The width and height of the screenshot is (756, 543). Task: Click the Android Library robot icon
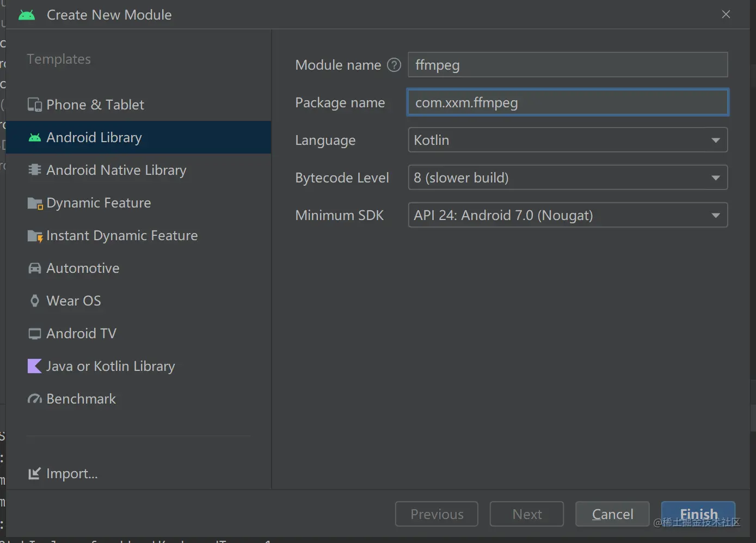pos(35,137)
